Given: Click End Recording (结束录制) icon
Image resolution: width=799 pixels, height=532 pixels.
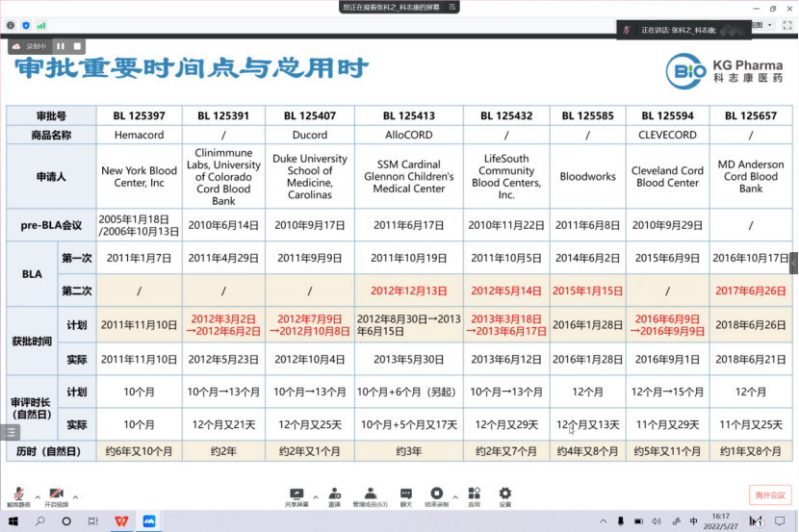Looking at the screenshot, I should pyautogui.click(x=437, y=496).
